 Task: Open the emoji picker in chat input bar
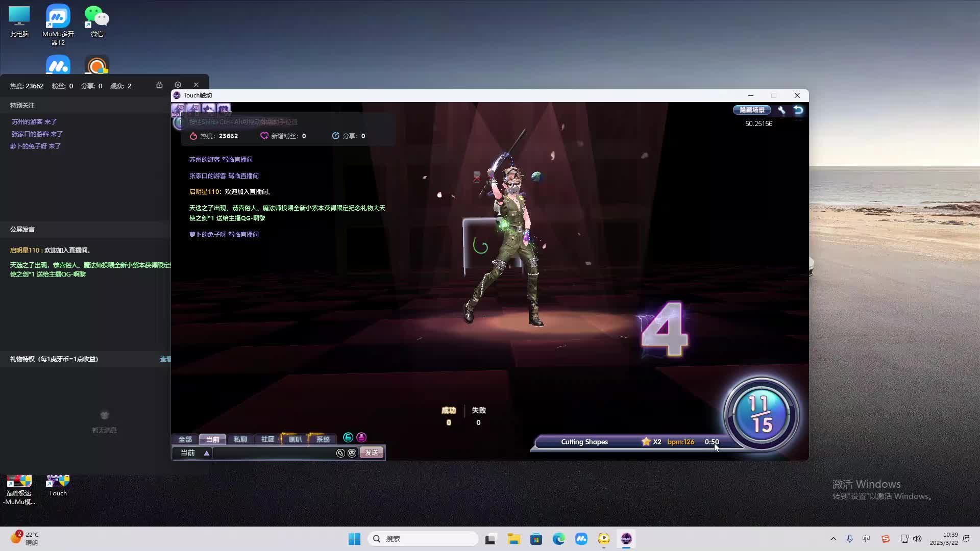(352, 453)
